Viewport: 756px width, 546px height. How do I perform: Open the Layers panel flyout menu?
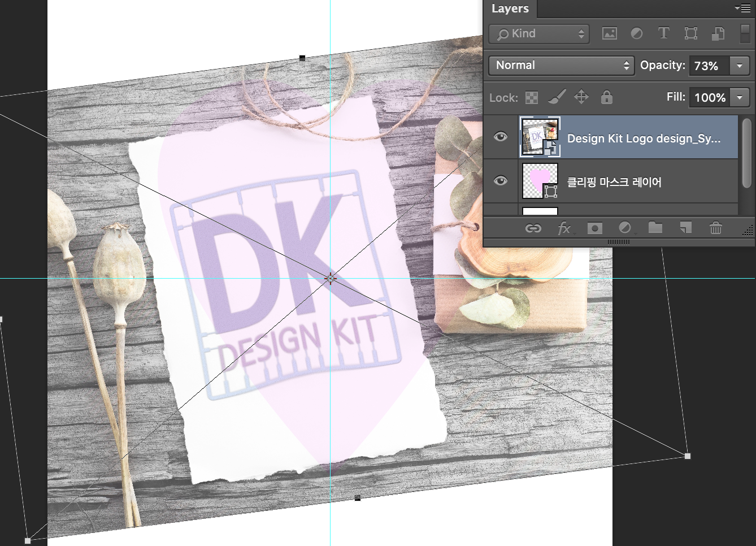click(742, 8)
